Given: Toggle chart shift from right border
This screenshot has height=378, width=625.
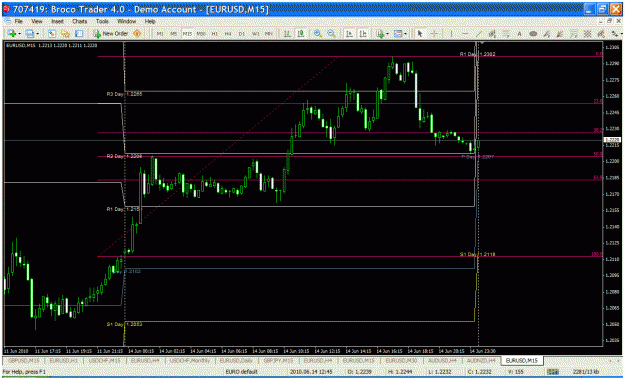Looking at the screenshot, I should click(x=363, y=34).
